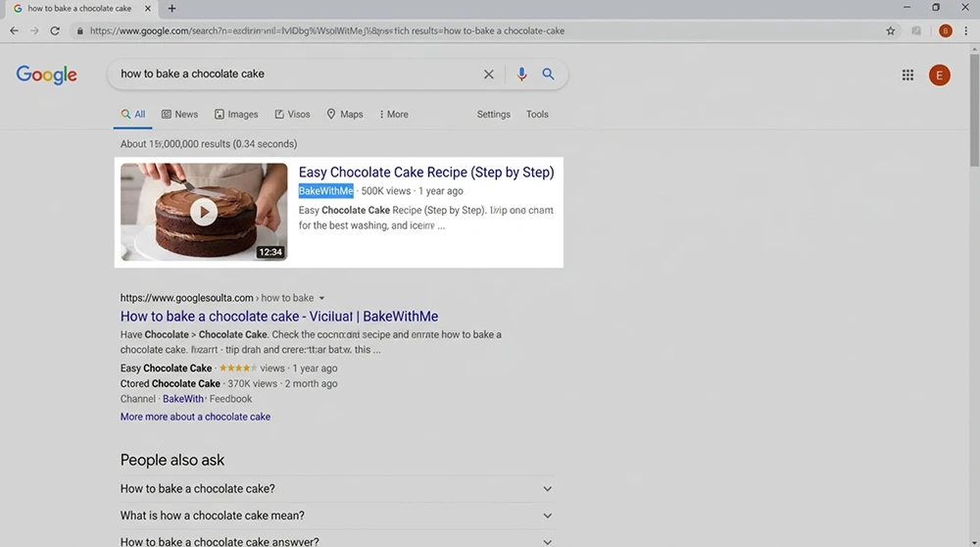
Task: Open Chrome three-dot menu
Action: pyautogui.click(x=966, y=30)
